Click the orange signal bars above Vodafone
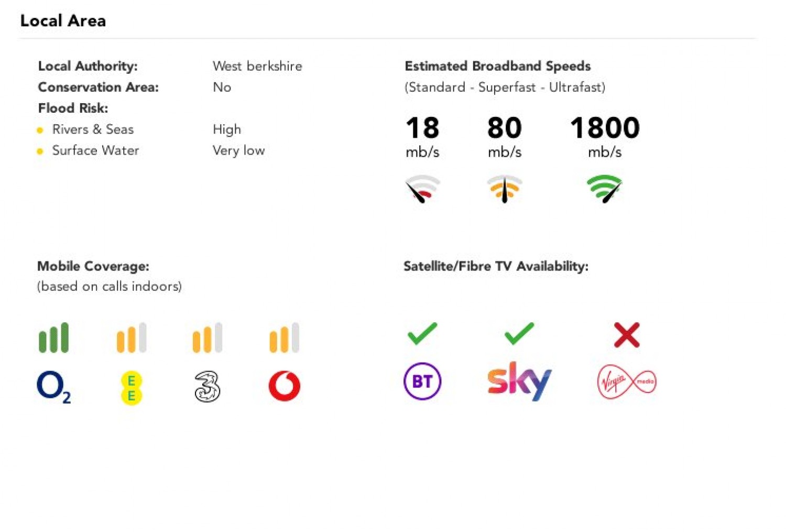This screenshot has width=786, height=532. [285, 338]
